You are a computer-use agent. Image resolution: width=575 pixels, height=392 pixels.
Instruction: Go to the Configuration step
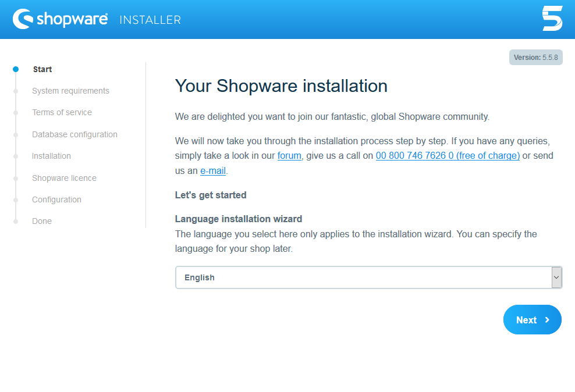coord(56,199)
